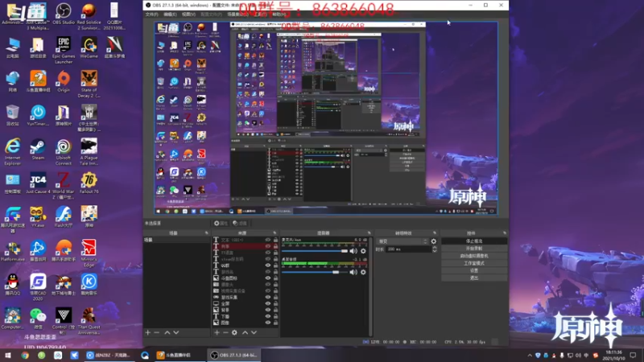The image size is (644, 362).
Task: Open the 腾讯QQ penguin desktop icon
Action: [12, 285]
